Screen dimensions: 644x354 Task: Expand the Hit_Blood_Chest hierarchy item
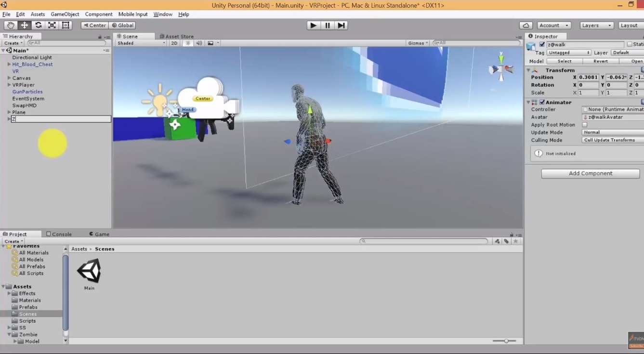tap(9, 64)
